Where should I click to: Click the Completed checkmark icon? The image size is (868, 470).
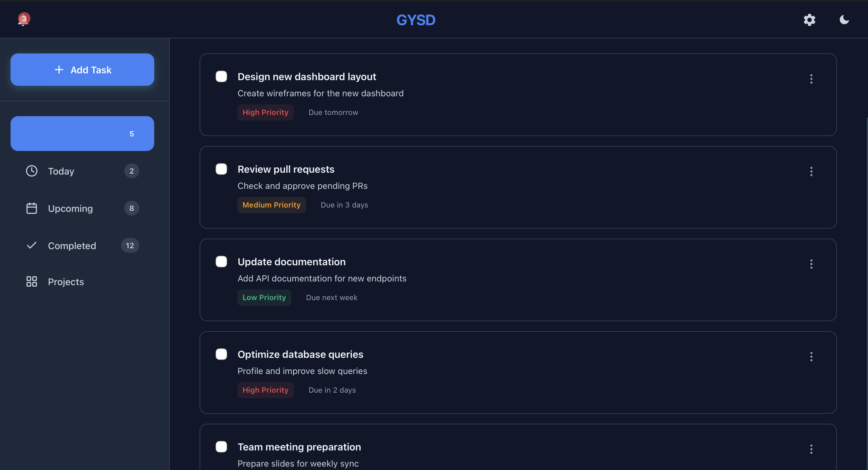pyautogui.click(x=32, y=245)
